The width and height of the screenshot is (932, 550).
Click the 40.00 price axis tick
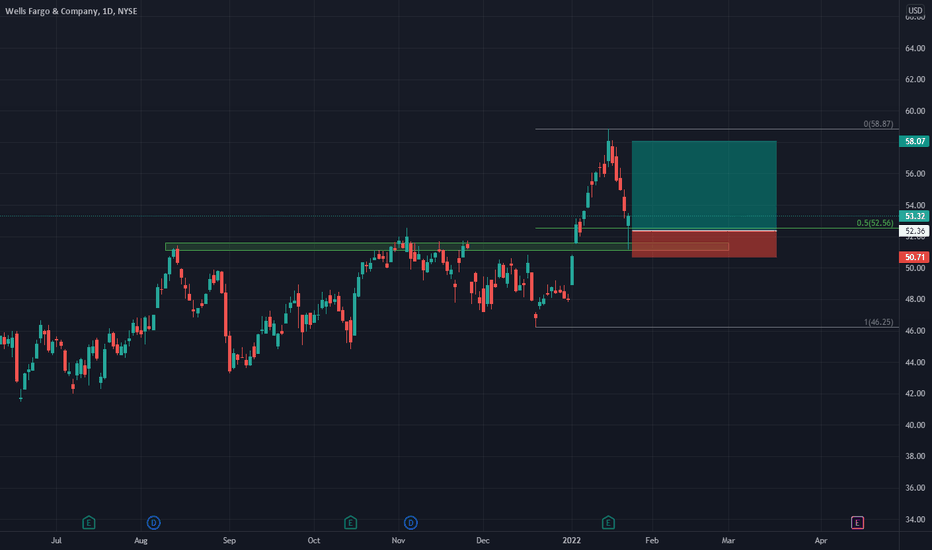click(915, 425)
